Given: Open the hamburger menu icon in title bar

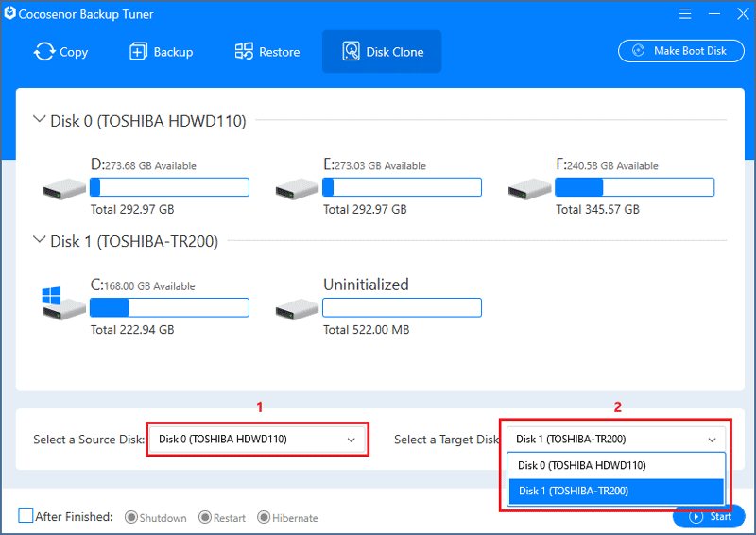Looking at the screenshot, I should (x=685, y=13).
